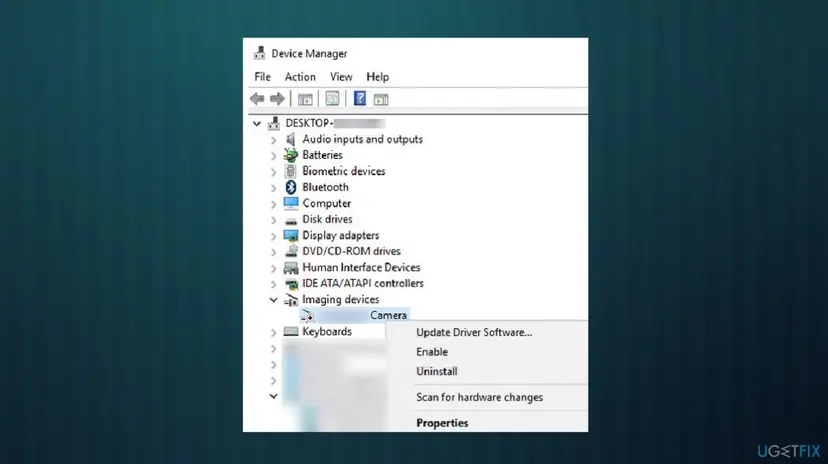Open the View menu
The image size is (828, 464).
(341, 77)
